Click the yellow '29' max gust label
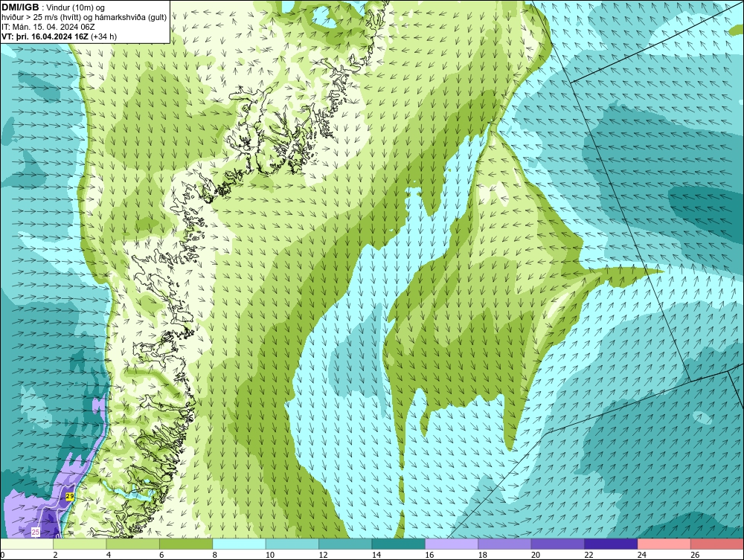744x560 pixels. (70, 497)
